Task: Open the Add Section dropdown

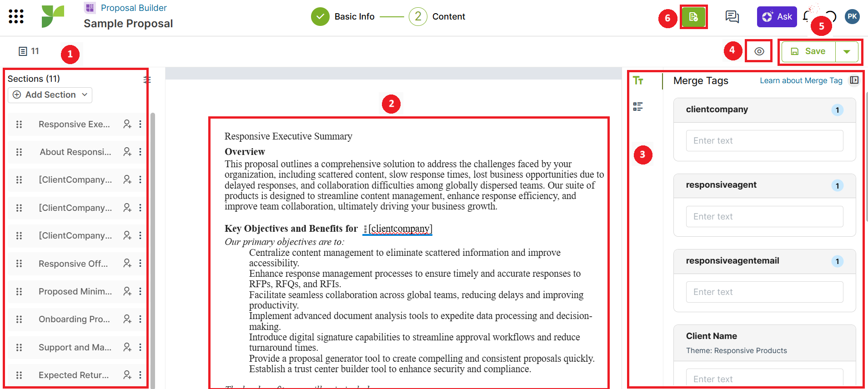Action: pyautogui.click(x=50, y=95)
